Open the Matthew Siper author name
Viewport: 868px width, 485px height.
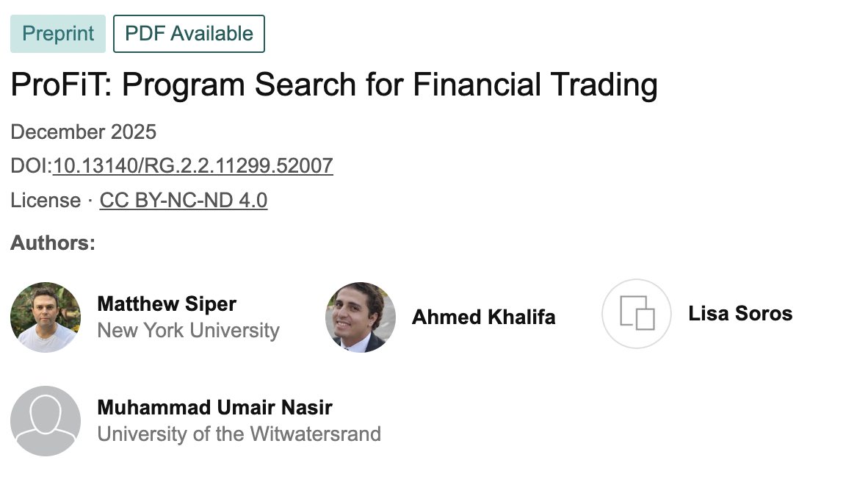pyautogui.click(x=167, y=303)
